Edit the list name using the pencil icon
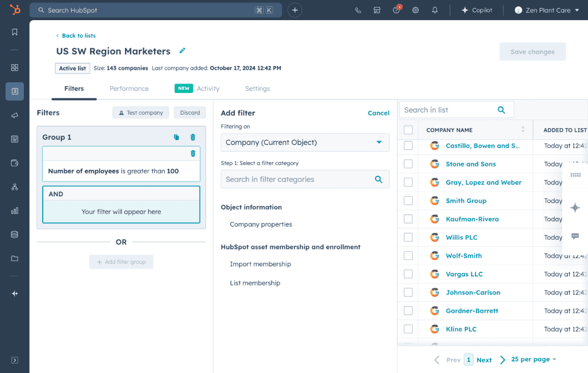The image size is (588, 373). pos(182,51)
